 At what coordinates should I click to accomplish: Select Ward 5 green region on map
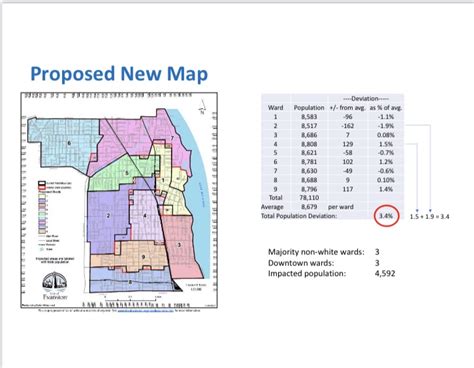point(123,173)
